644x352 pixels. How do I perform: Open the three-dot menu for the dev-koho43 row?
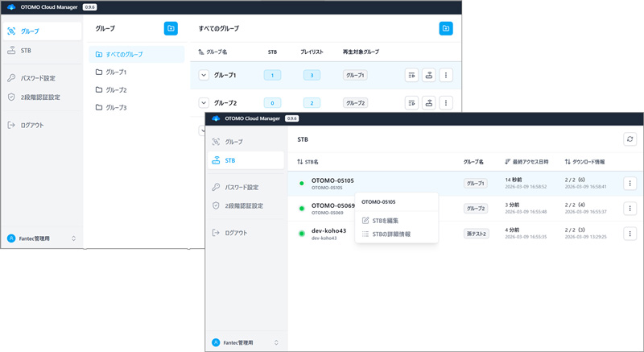[x=630, y=234]
